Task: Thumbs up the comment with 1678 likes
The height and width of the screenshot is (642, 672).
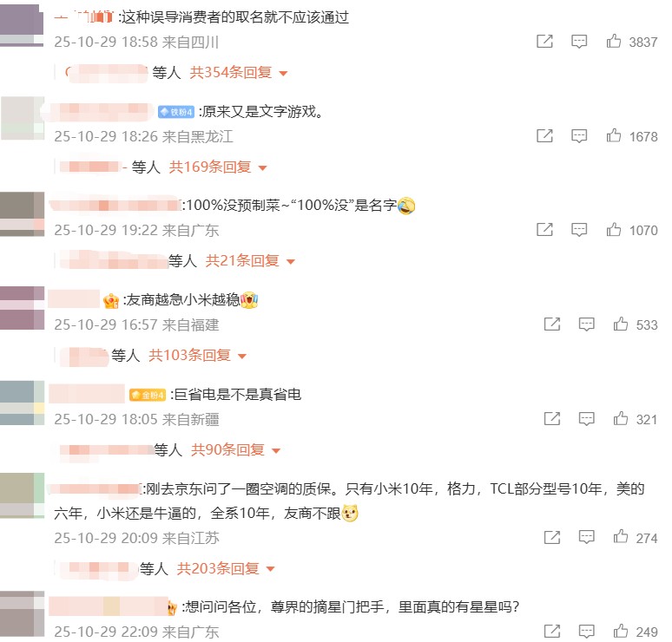Action: [613, 135]
